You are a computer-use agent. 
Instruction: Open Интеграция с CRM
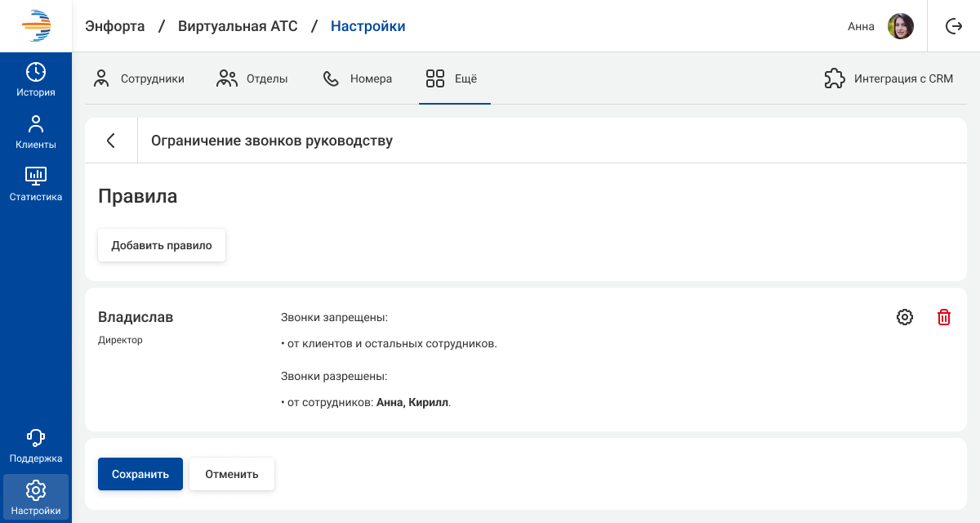pos(889,79)
